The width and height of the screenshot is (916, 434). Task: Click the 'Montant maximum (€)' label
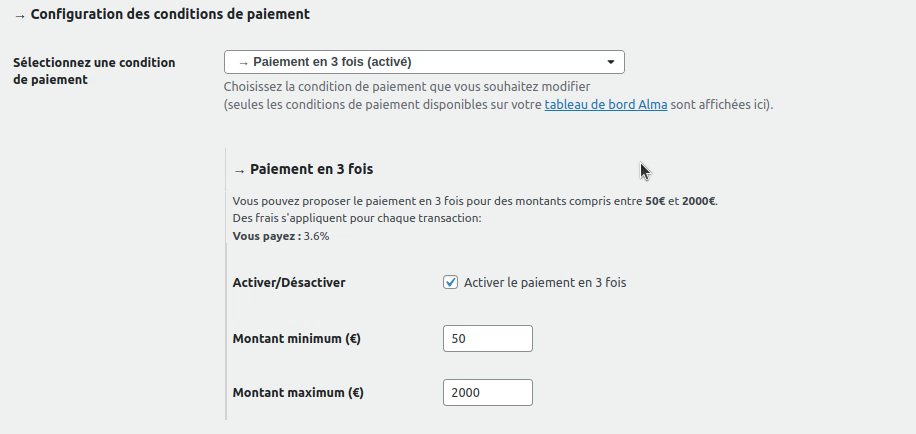click(x=297, y=392)
